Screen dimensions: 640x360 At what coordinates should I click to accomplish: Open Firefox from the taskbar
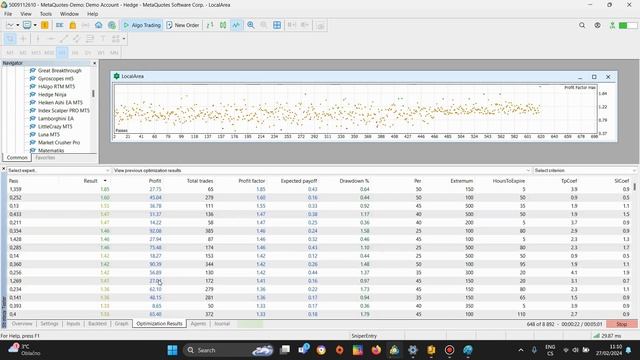(x=376, y=350)
